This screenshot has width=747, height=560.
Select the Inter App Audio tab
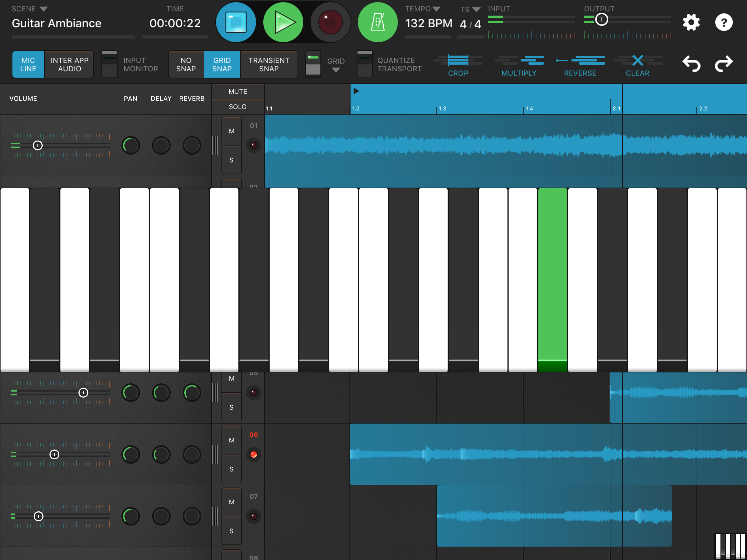point(69,65)
